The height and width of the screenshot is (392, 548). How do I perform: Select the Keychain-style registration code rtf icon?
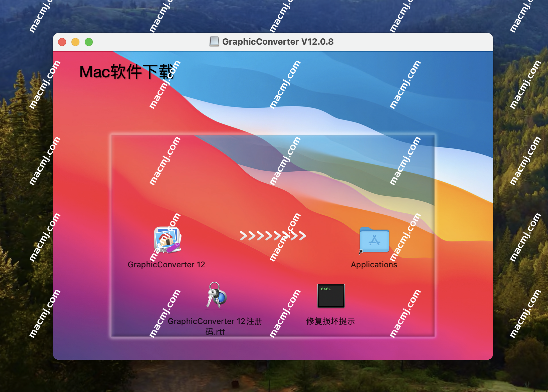tap(216, 295)
